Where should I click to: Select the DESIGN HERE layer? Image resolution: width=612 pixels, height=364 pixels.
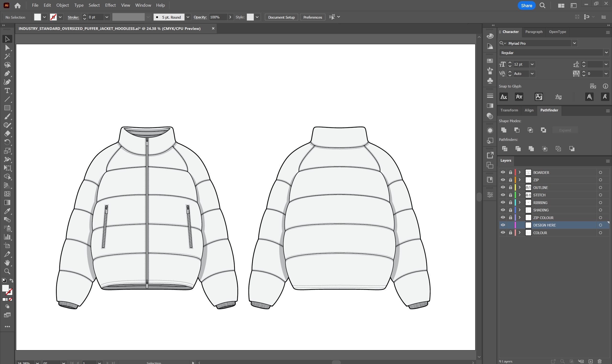point(545,225)
